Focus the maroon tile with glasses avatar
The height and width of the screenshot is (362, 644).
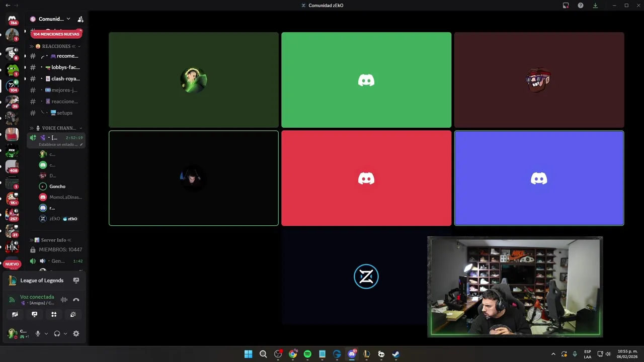[539, 80]
